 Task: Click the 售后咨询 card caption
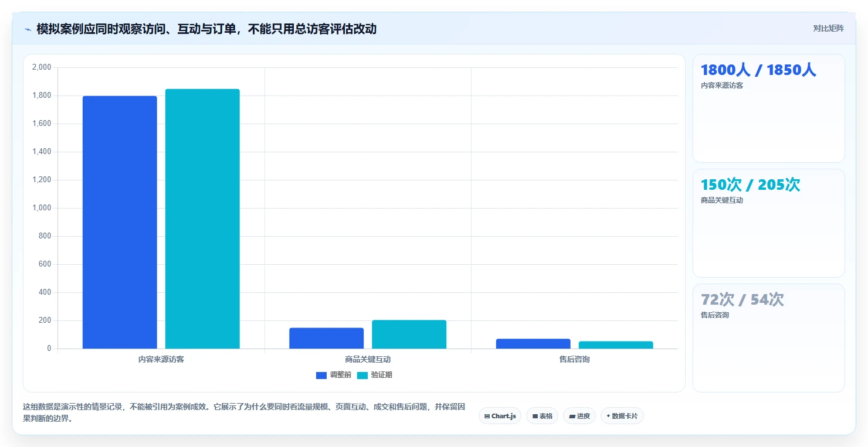pyautogui.click(x=715, y=315)
